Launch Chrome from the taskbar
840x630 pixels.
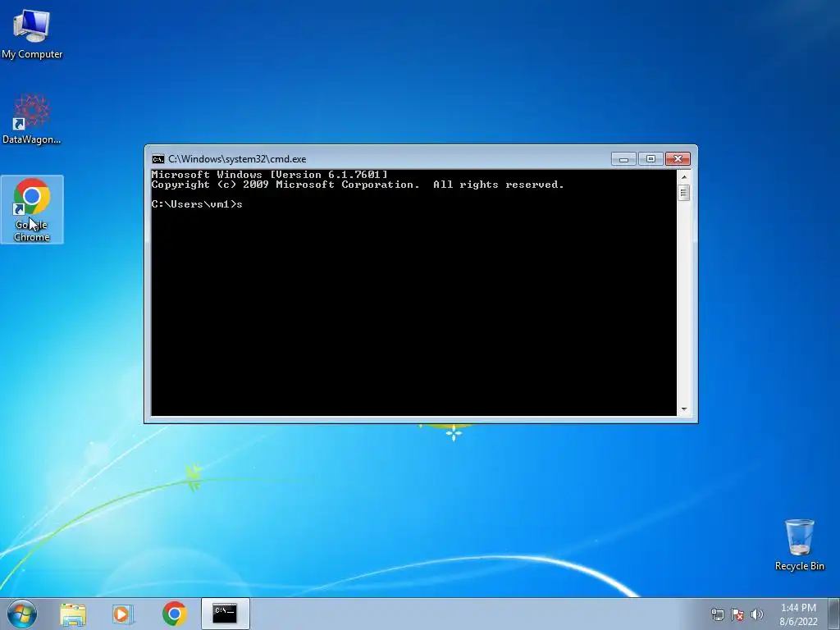[x=174, y=614]
